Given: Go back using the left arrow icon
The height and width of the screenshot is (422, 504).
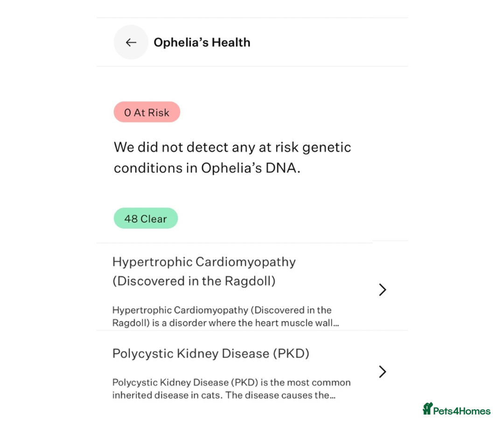Looking at the screenshot, I should point(131,42).
